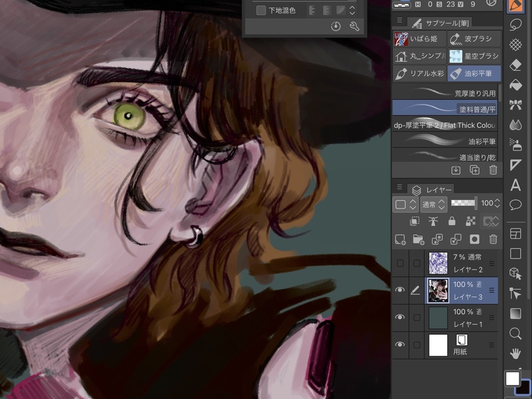Open mask enable dropdown in layer panel
532x399 pixels.
pyautogui.click(x=491, y=222)
